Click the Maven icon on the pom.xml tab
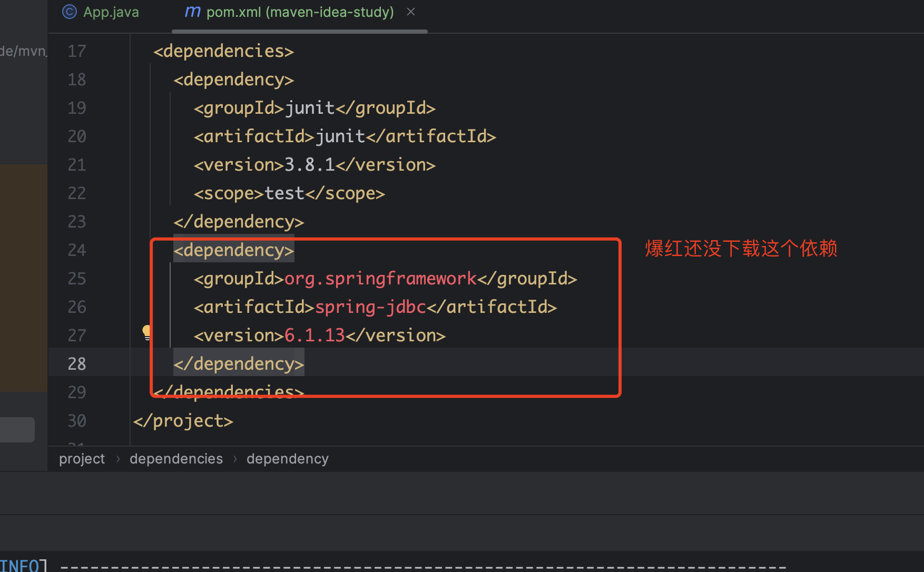The width and height of the screenshot is (924, 572). (x=192, y=12)
